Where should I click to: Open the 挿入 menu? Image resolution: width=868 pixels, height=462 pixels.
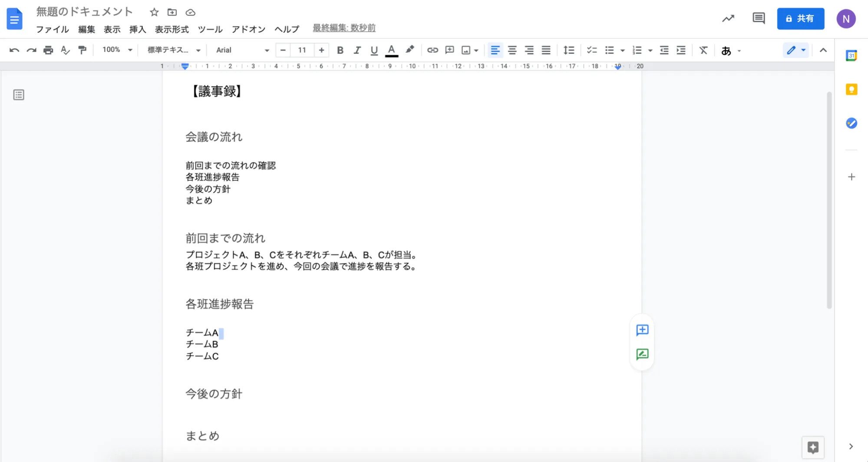(x=137, y=29)
